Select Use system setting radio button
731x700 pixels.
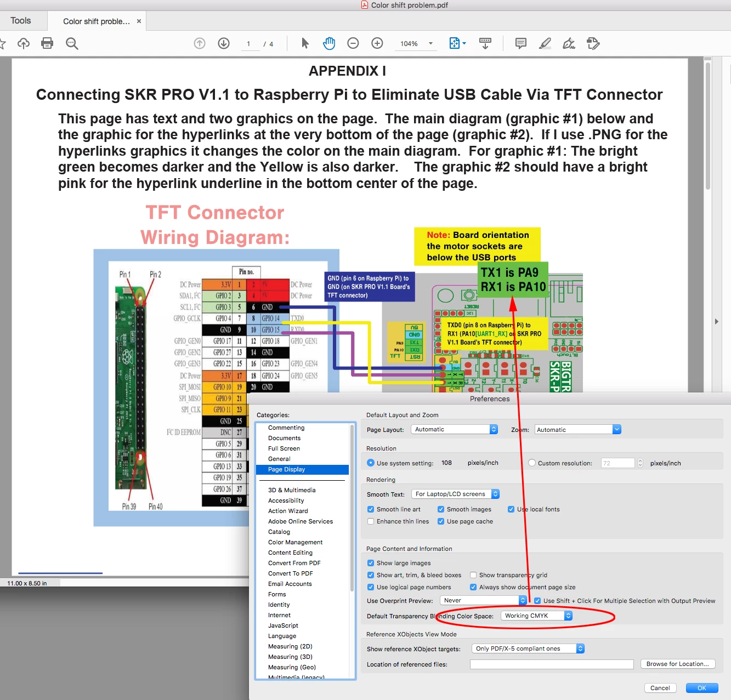pyautogui.click(x=371, y=463)
